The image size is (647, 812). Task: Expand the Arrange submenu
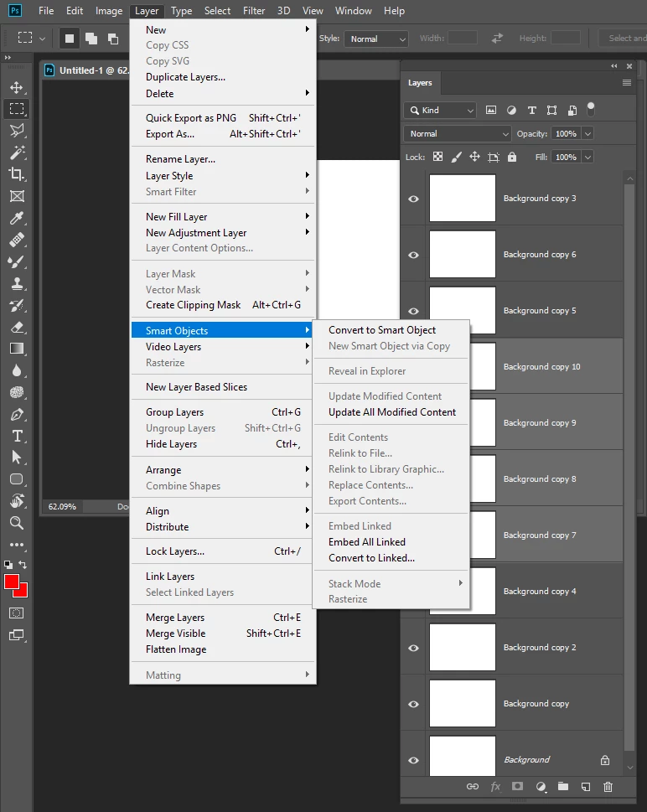click(223, 470)
